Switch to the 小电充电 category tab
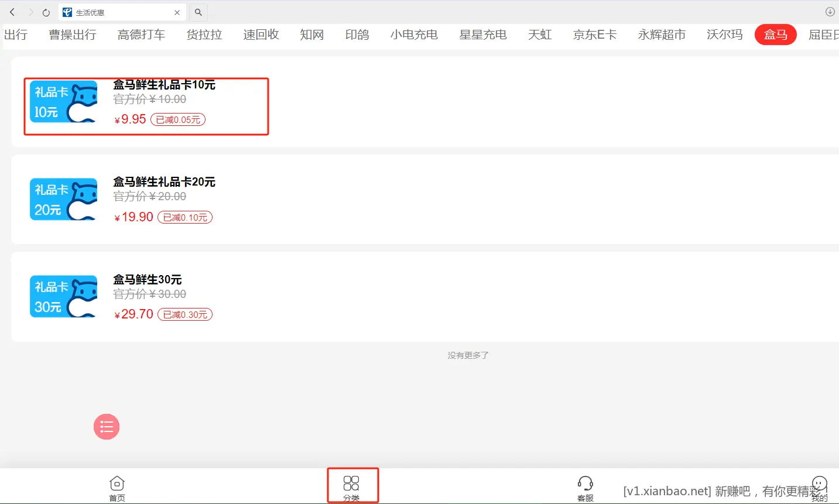 click(x=414, y=35)
